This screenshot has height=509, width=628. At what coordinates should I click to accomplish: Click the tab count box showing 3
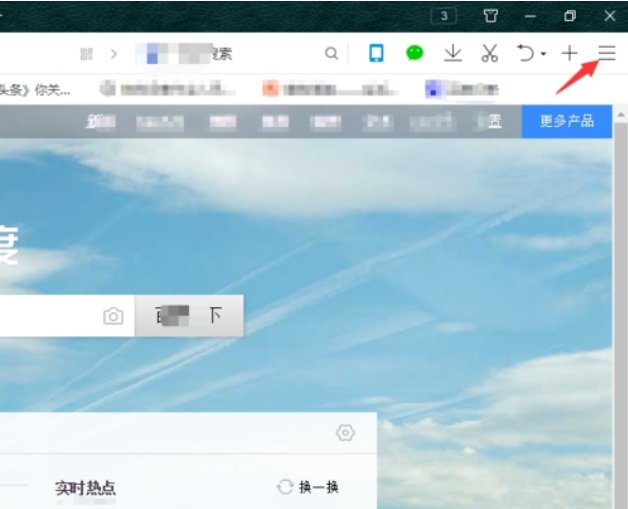point(444,16)
